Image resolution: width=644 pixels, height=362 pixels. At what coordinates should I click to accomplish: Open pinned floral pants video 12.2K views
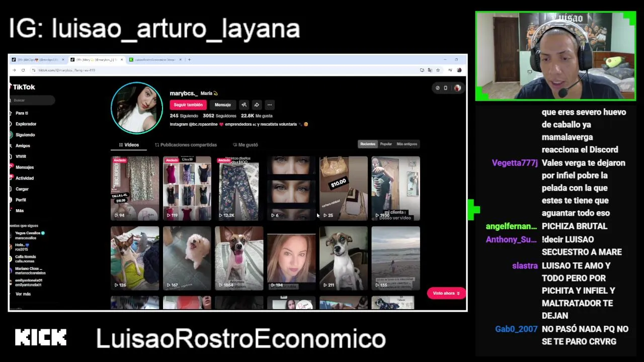click(239, 189)
